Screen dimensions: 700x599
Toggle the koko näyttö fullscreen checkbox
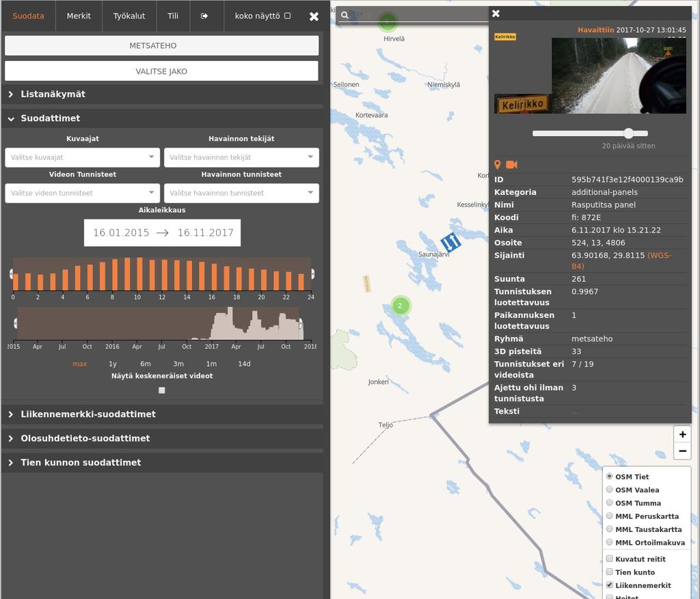(288, 16)
